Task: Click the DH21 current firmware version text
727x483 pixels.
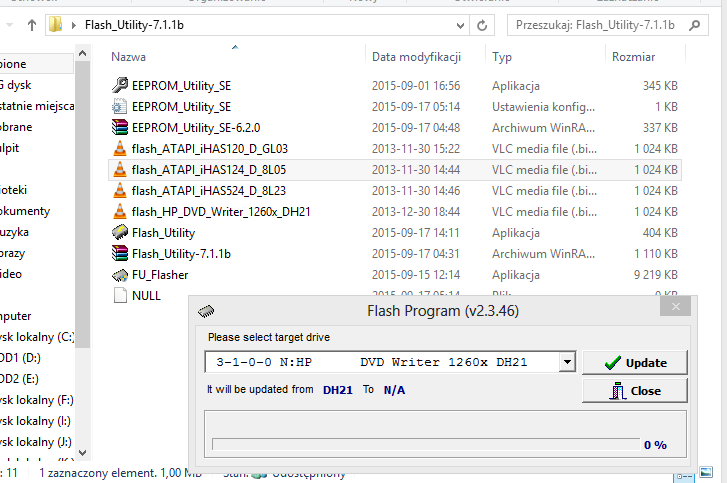Action: click(x=338, y=390)
